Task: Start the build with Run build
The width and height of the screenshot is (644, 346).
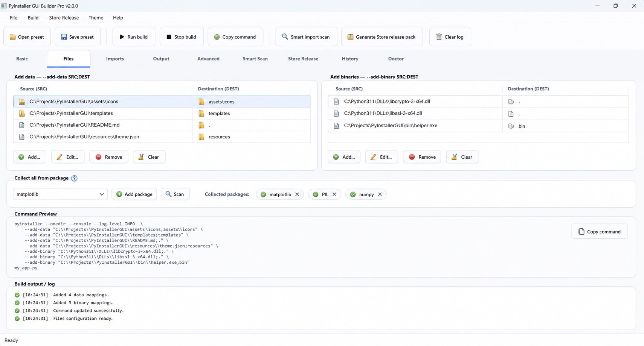Action: [134, 37]
